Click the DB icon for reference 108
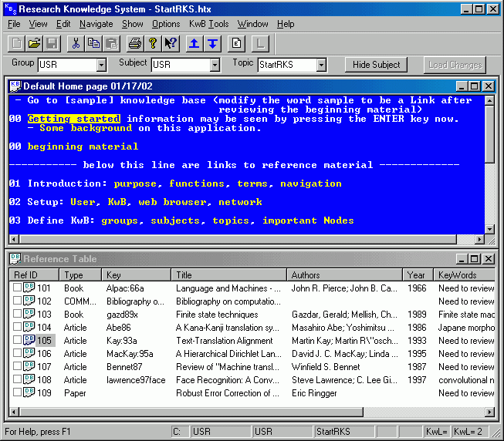 (29, 379)
